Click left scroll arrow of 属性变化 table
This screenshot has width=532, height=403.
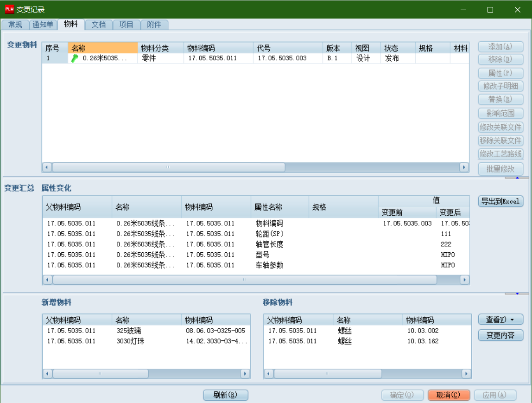[x=47, y=280]
